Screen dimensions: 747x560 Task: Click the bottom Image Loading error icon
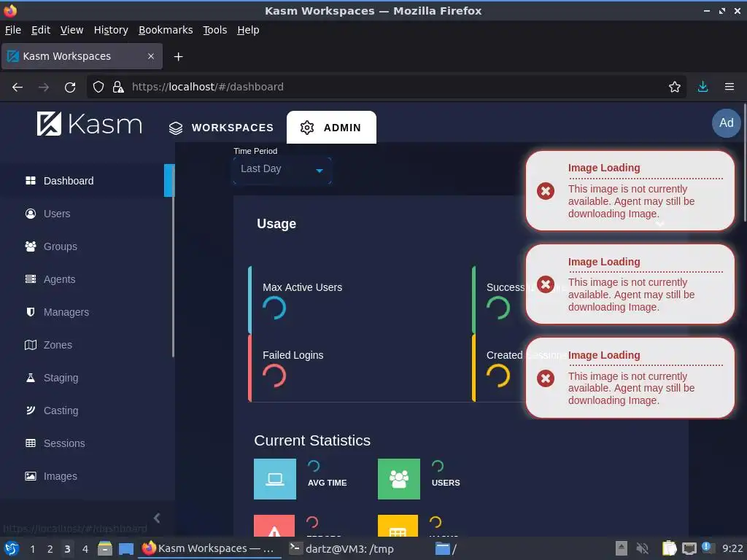(x=546, y=378)
